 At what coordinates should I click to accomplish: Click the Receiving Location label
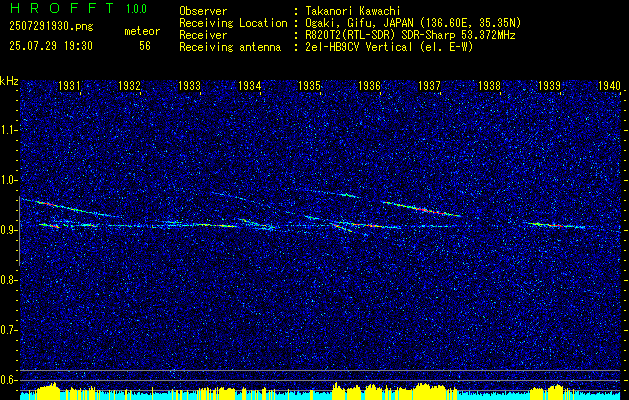[233, 23]
